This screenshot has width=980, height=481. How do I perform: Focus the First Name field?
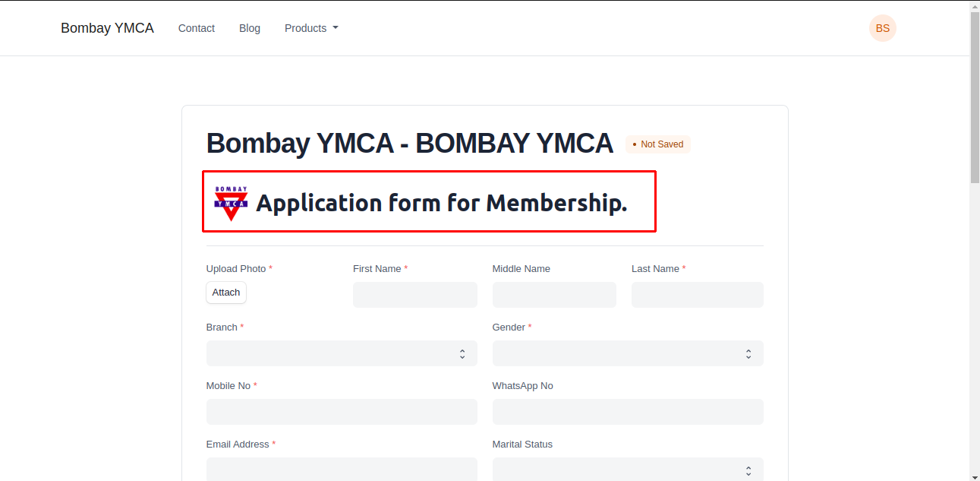(x=415, y=295)
